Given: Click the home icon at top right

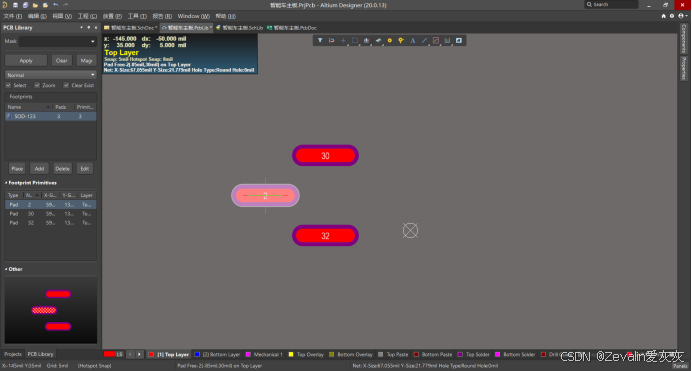Looking at the screenshot, I should (x=663, y=16).
